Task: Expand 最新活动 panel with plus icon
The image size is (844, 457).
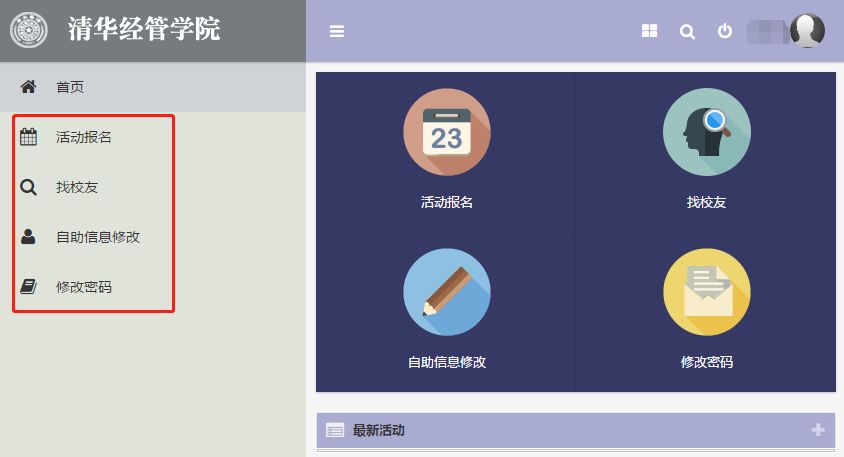Action: [818, 430]
